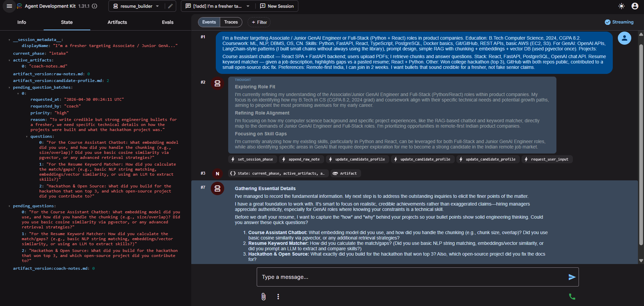Click the displayName value in session metadata
Screen dimensions: 644x306
(115, 46)
